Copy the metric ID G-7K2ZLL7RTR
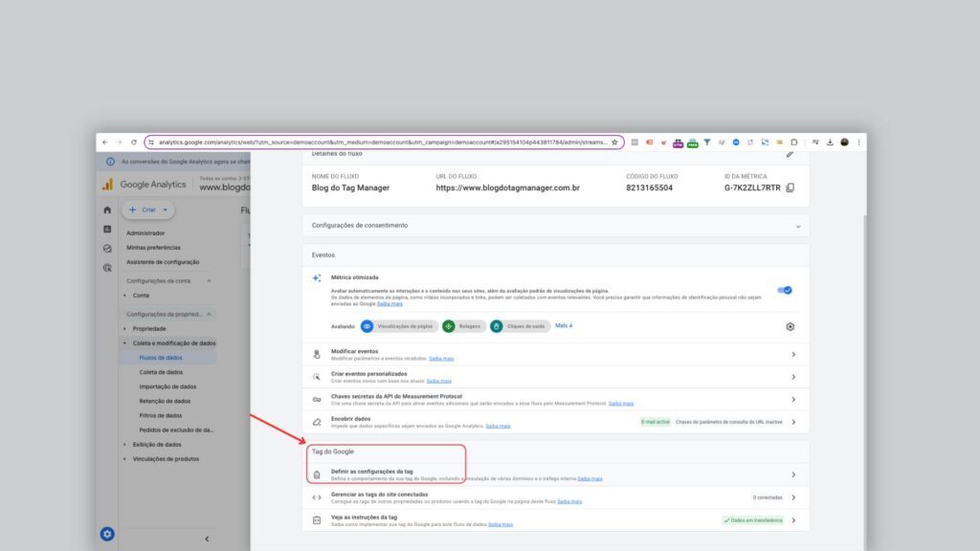The image size is (980, 551). (x=791, y=187)
